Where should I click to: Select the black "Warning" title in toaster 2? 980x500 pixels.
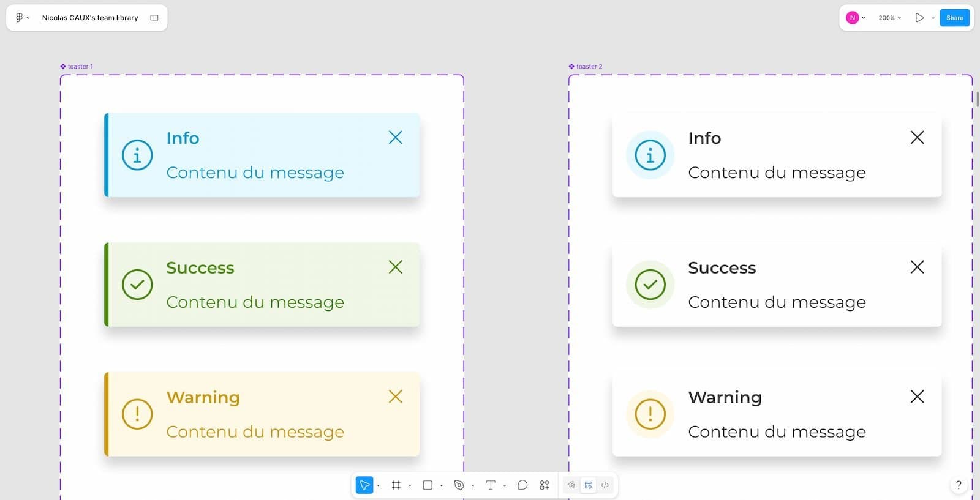[x=725, y=398]
